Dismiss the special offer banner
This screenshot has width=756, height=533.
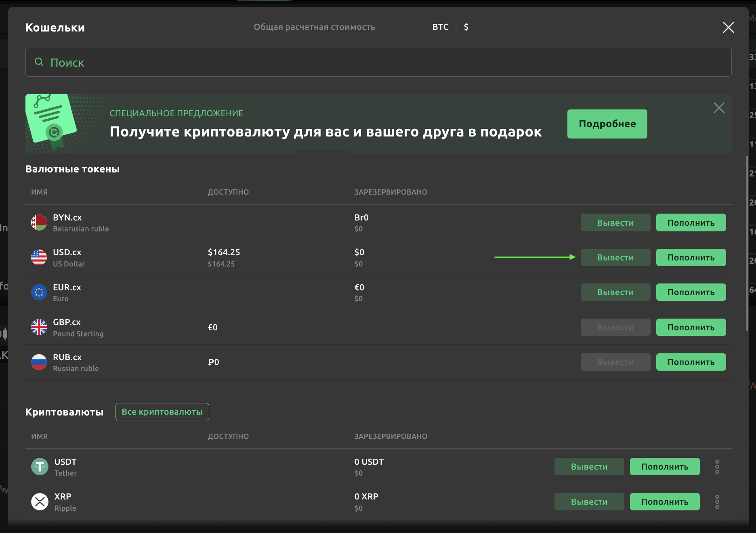[719, 108]
